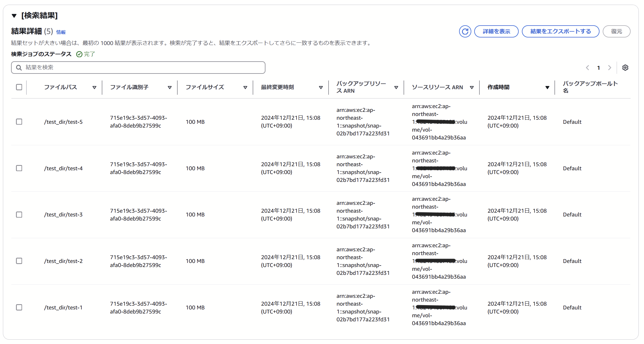Sort by ソースリソース ARN column arrow
This screenshot has height=344, width=644.
click(472, 87)
